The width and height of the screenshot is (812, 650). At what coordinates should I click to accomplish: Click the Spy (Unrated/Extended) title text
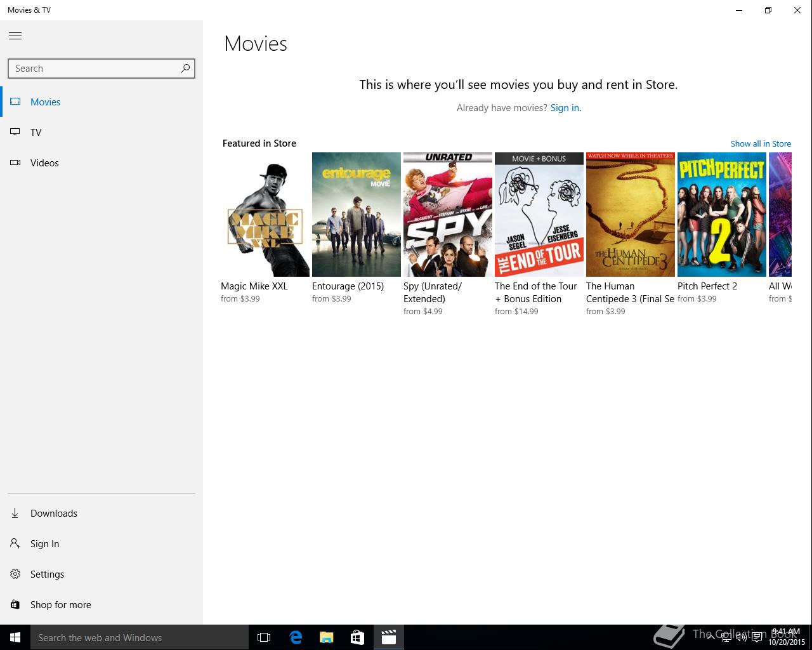[x=433, y=293]
